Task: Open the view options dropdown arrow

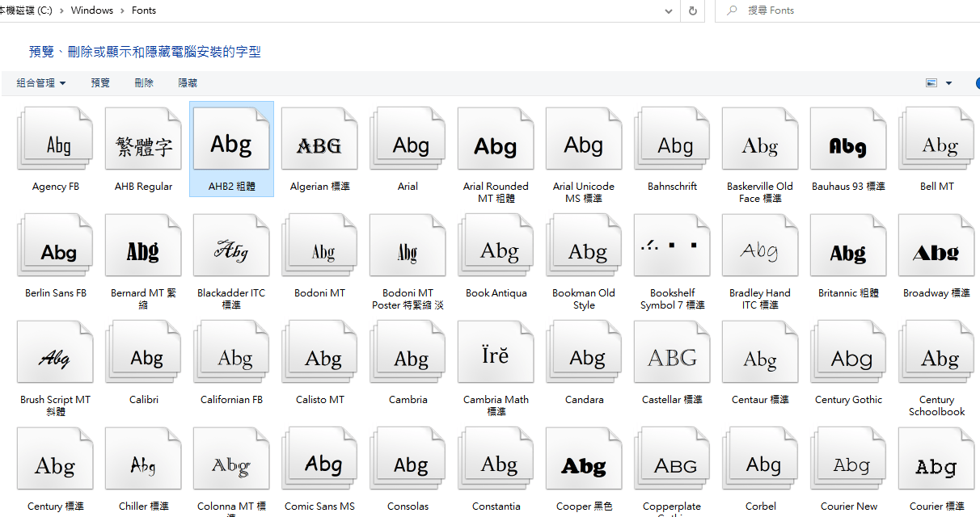Action: 949,83
